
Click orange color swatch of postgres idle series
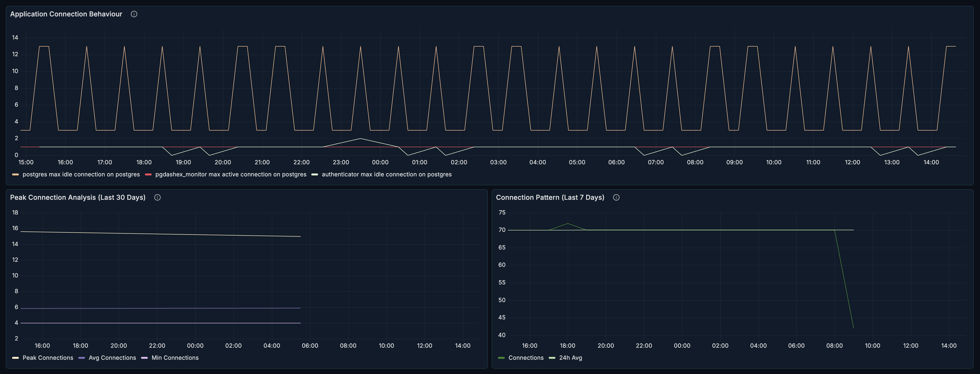pyautogui.click(x=15, y=174)
